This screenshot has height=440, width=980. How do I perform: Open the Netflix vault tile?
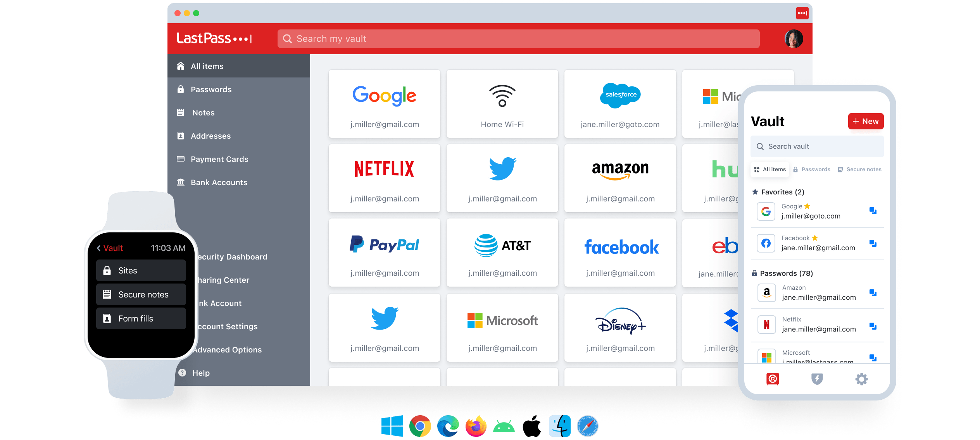(x=384, y=178)
